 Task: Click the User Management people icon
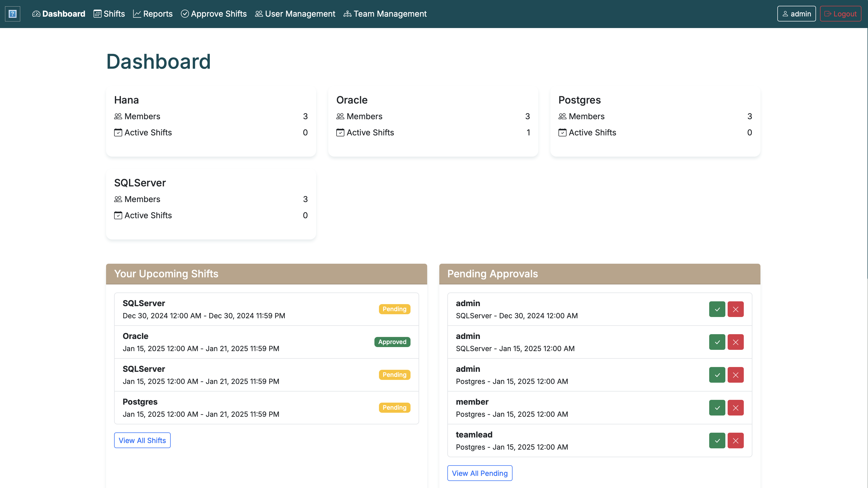(259, 14)
